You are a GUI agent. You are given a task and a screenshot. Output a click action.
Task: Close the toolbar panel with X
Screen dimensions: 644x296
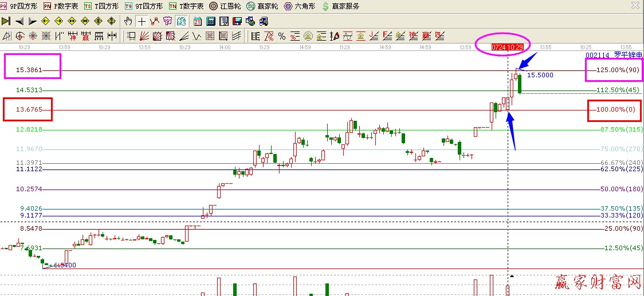634,6
